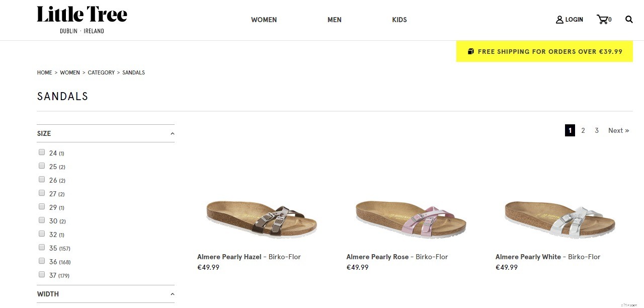This screenshot has height=308, width=644.
Task: Enable the size 24 filter
Action: tap(42, 151)
